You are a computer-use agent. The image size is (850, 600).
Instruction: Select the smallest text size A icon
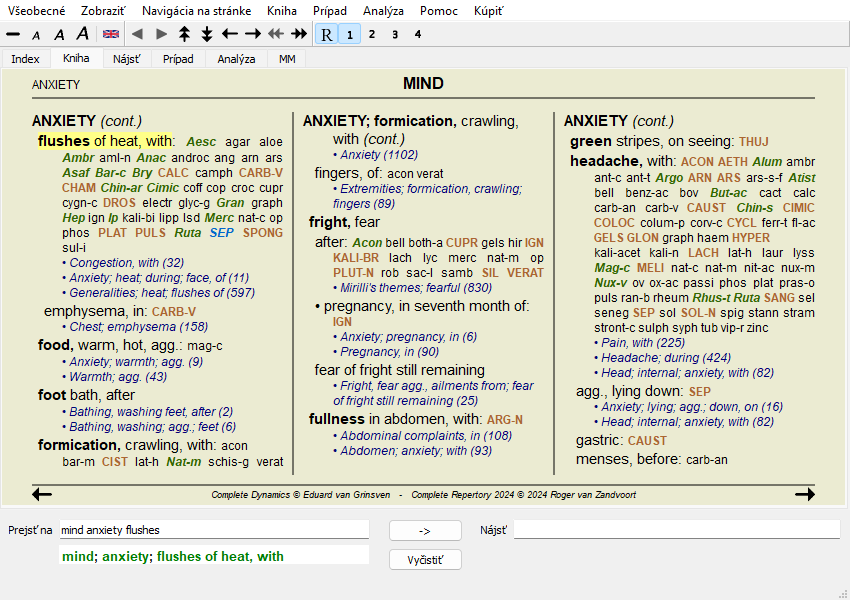click(x=36, y=35)
